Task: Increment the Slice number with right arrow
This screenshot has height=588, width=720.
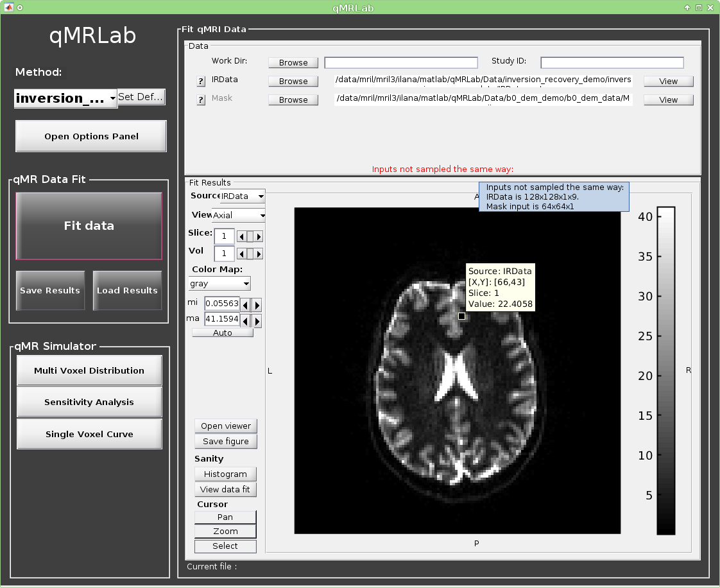Action: click(x=257, y=236)
